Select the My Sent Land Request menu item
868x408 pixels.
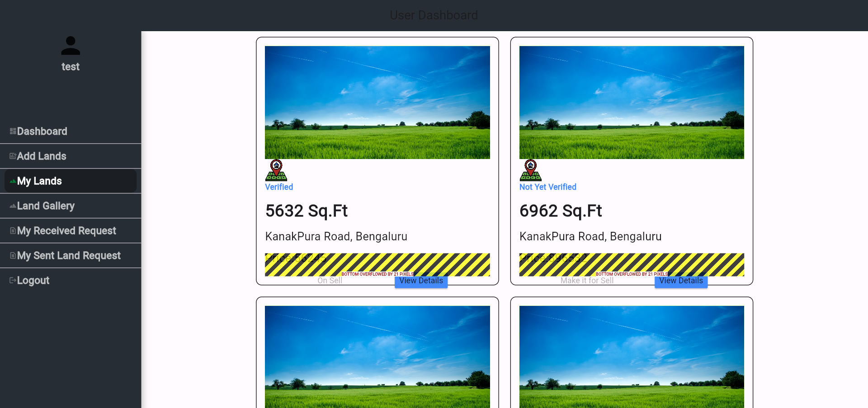(71, 256)
